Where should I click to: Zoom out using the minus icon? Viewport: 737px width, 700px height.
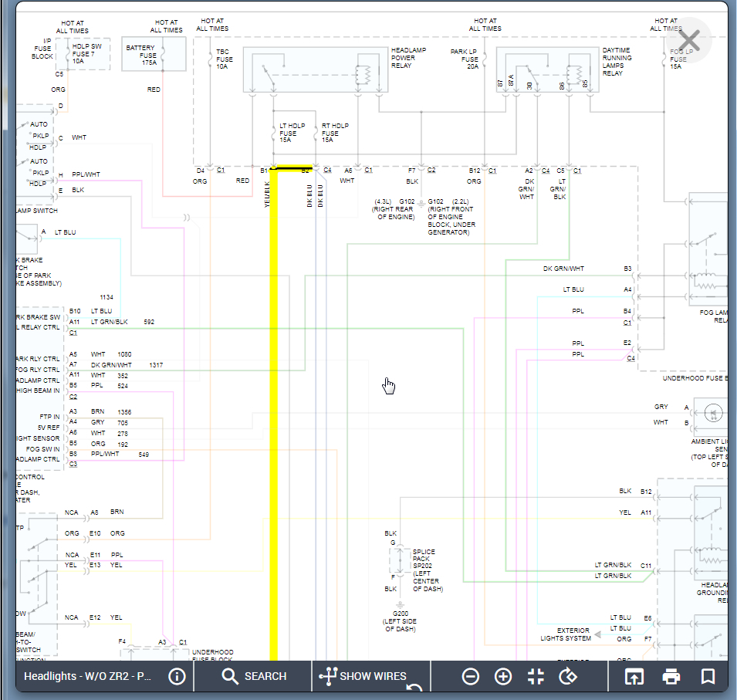point(470,677)
